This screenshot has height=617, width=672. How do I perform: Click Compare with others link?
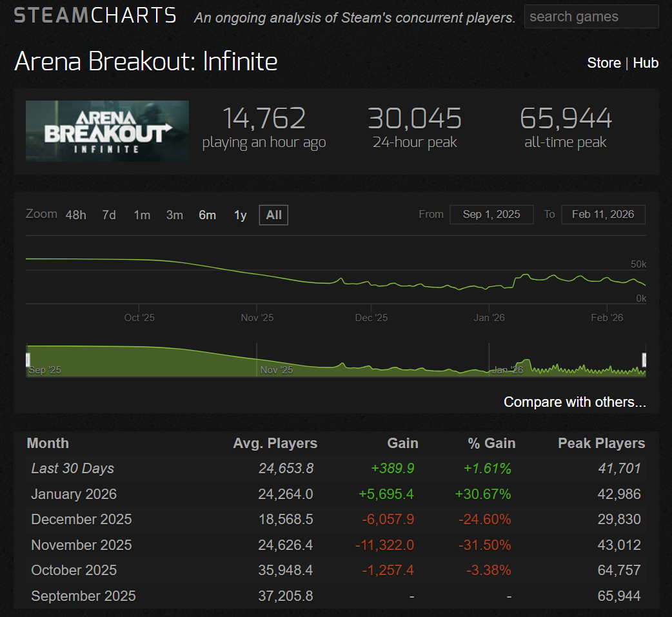[574, 402]
